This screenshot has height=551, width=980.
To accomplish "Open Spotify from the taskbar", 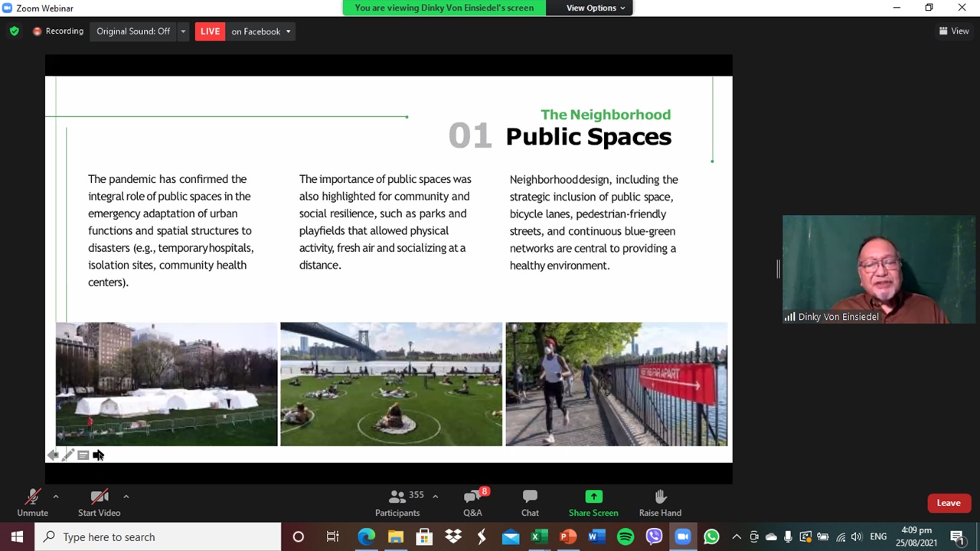I will click(x=626, y=536).
